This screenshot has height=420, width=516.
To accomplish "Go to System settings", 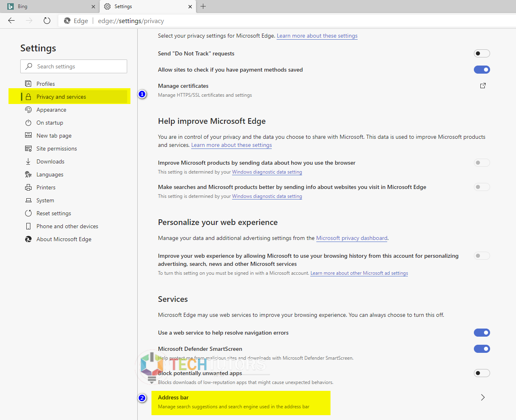I will (74, 200).
